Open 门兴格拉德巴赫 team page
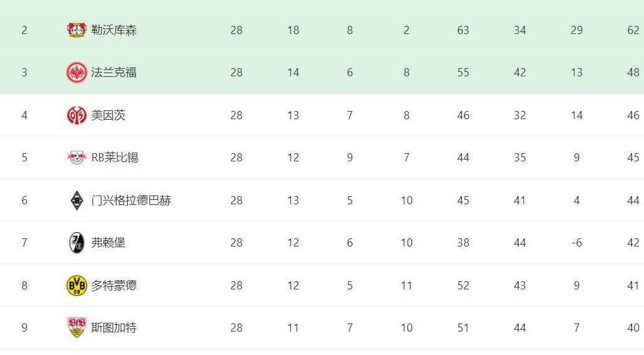This screenshot has height=355, width=644. point(131,201)
